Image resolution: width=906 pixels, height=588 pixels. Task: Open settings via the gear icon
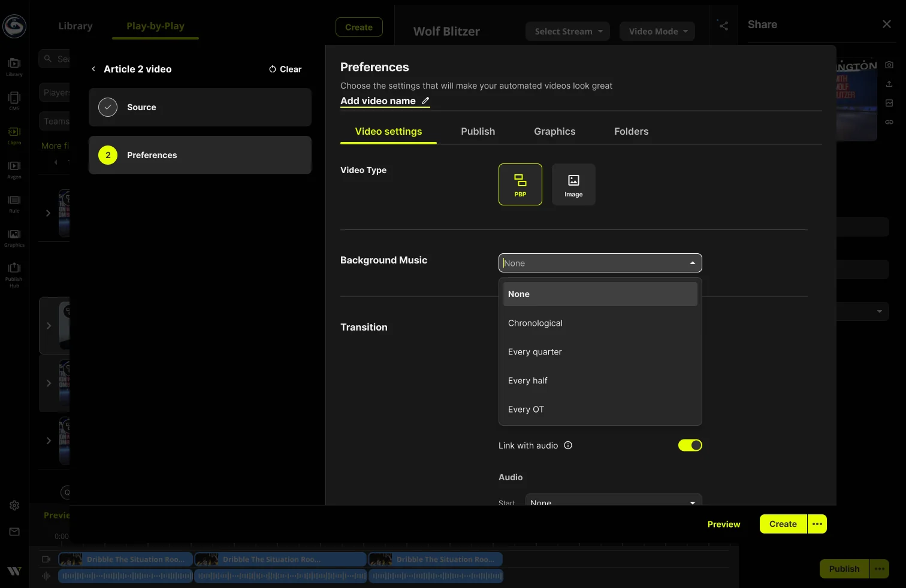click(14, 505)
